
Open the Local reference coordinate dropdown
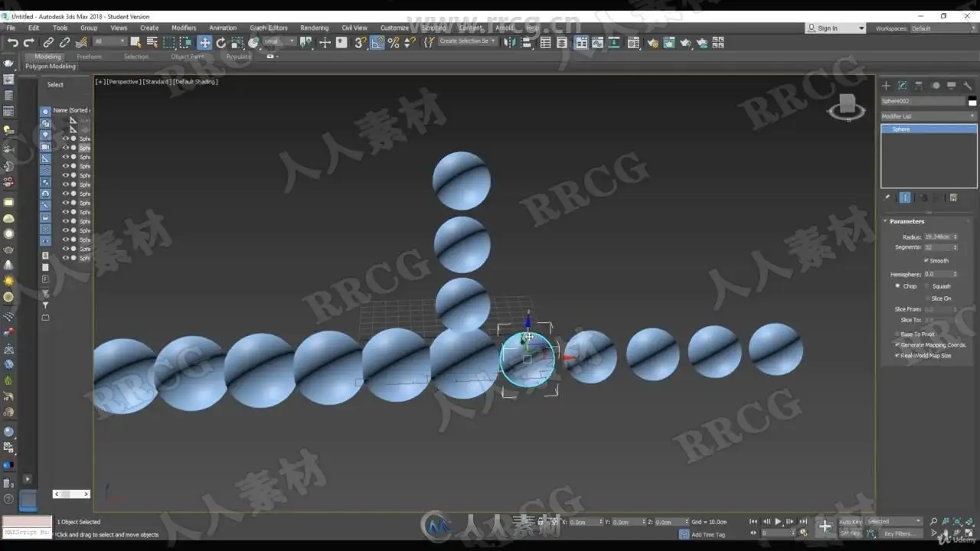[279, 41]
